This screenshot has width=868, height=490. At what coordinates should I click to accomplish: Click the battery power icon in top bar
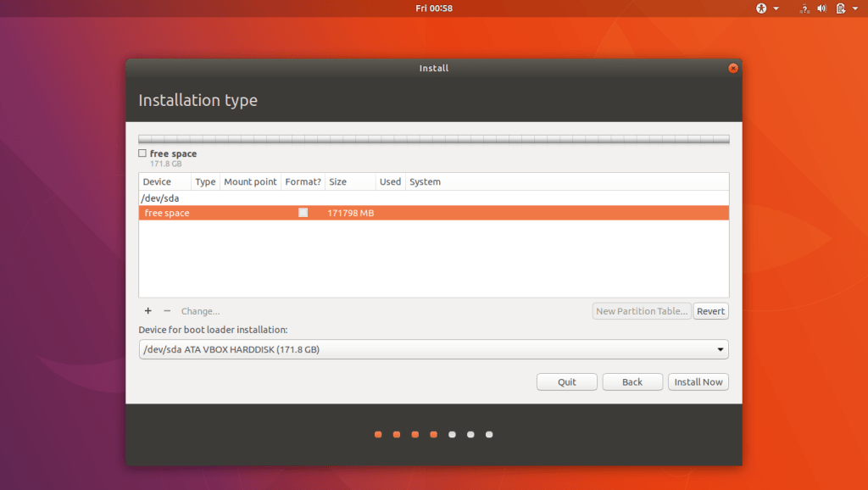840,8
